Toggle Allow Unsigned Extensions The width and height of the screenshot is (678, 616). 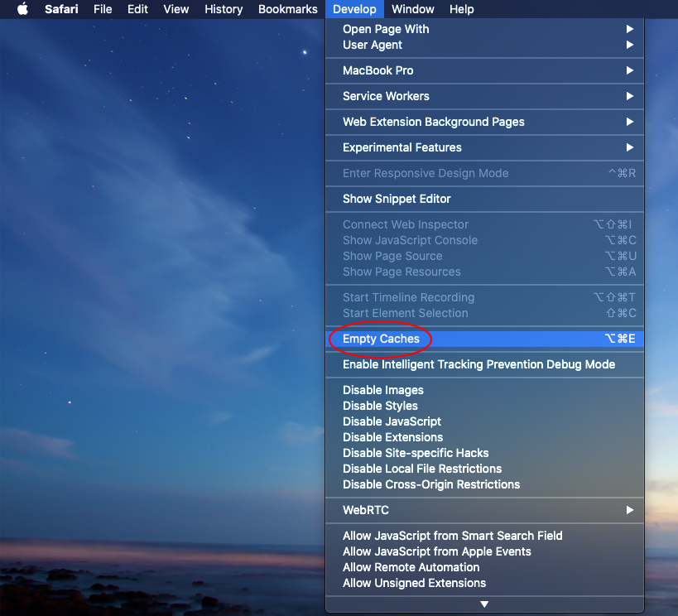(485, 583)
